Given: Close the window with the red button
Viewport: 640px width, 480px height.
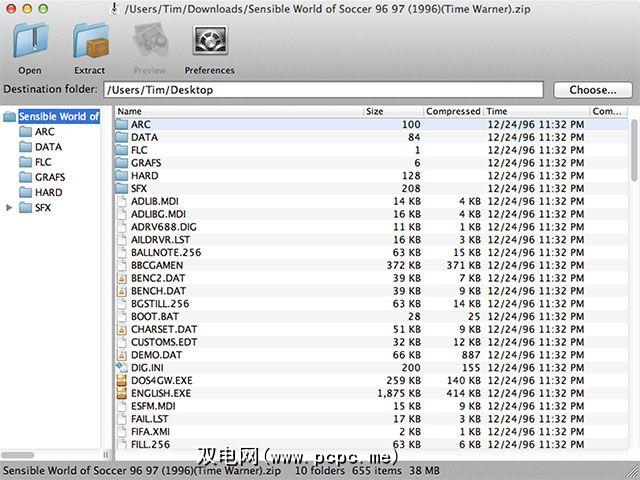Looking at the screenshot, I should tap(11, 9).
